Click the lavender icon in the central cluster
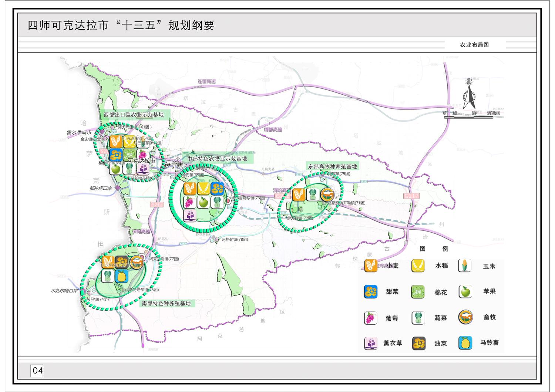This screenshot has width=555, height=392. 190,215
